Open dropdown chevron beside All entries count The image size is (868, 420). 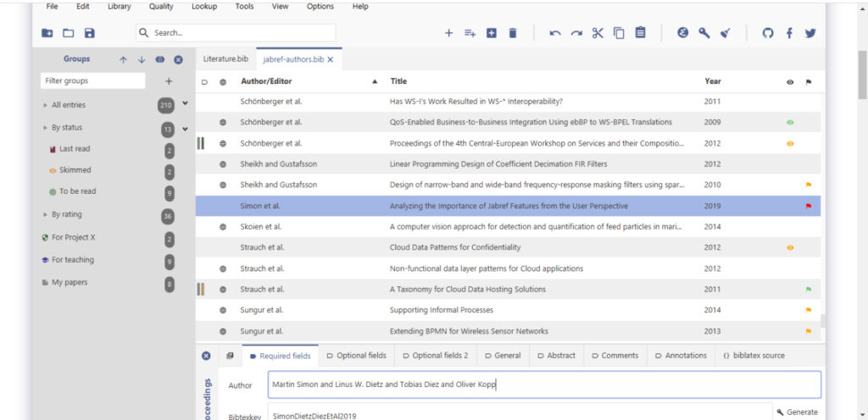(185, 103)
